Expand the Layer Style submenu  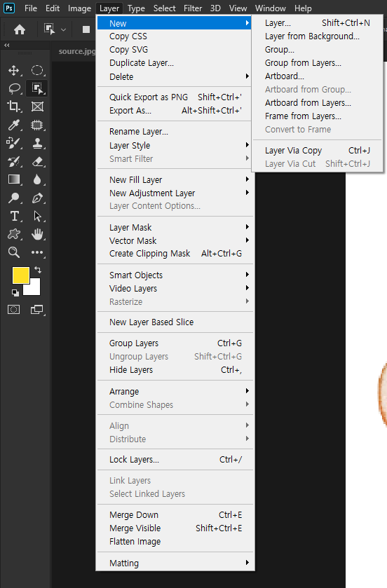(175, 145)
